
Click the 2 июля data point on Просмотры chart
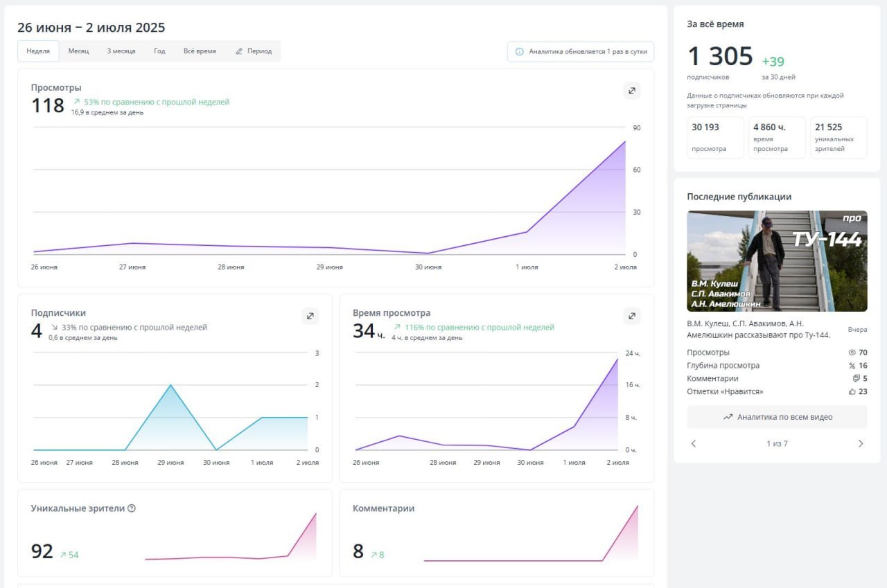click(x=625, y=142)
